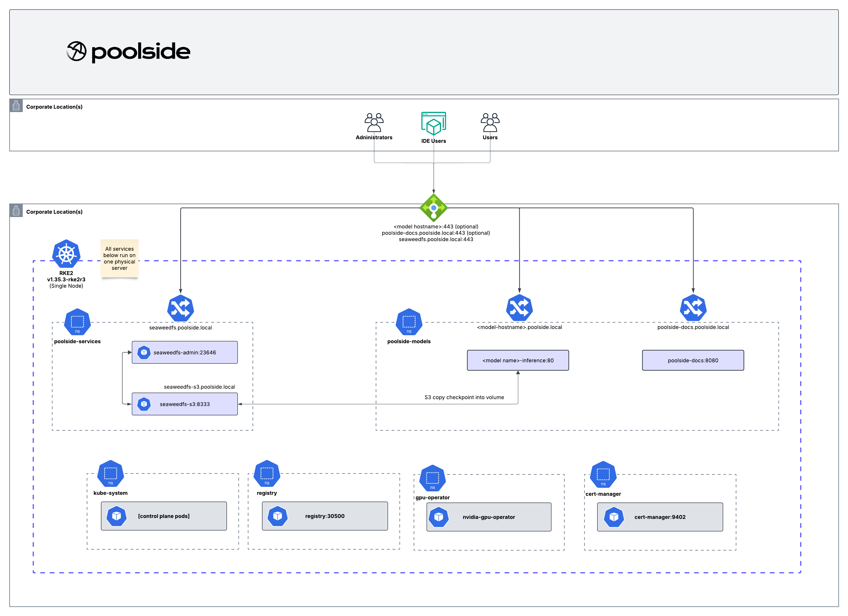Select the 'kube-system' namespace label
Screen dimensions: 848x616
tap(111, 493)
